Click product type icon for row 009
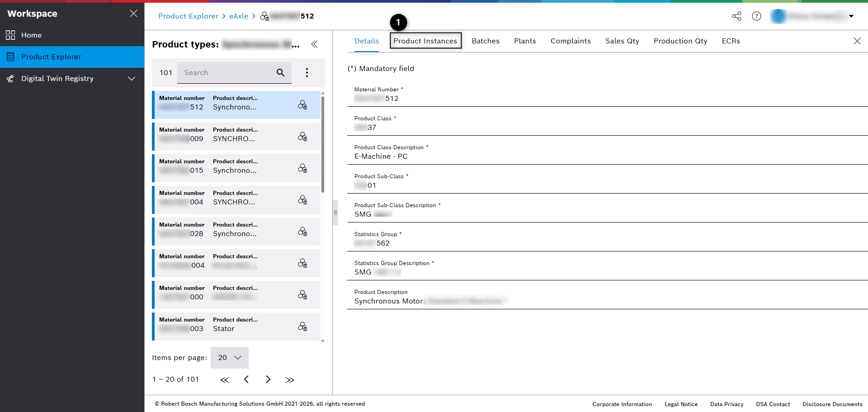This screenshot has height=412, width=868. 302,137
